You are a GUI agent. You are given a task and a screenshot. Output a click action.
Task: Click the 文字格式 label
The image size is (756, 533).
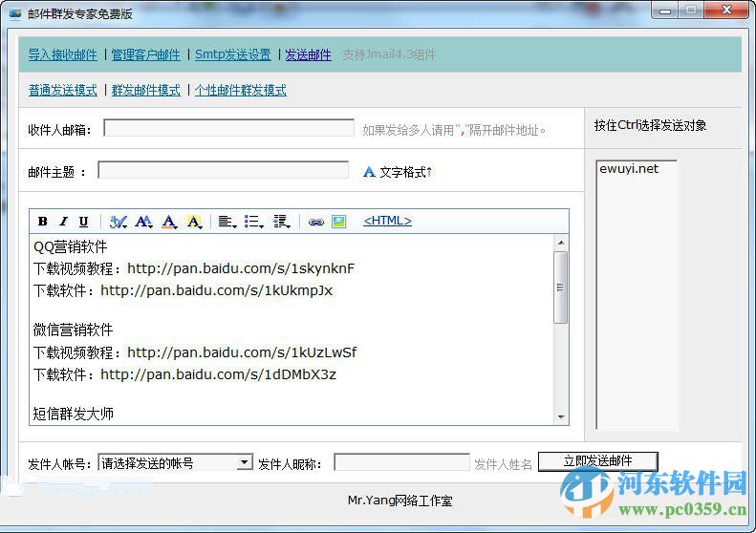(x=405, y=172)
